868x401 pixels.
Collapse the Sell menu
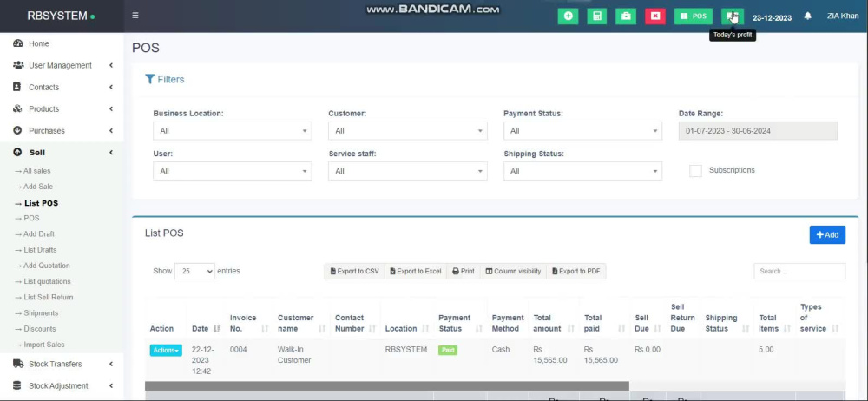pyautogui.click(x=62, y=152)
